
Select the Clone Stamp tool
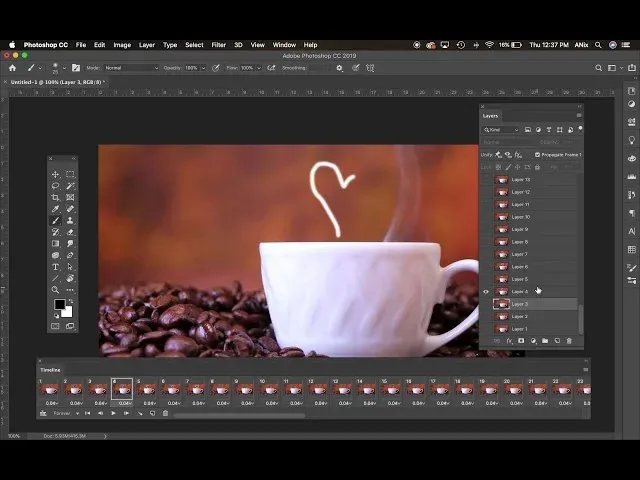(70, 220)
